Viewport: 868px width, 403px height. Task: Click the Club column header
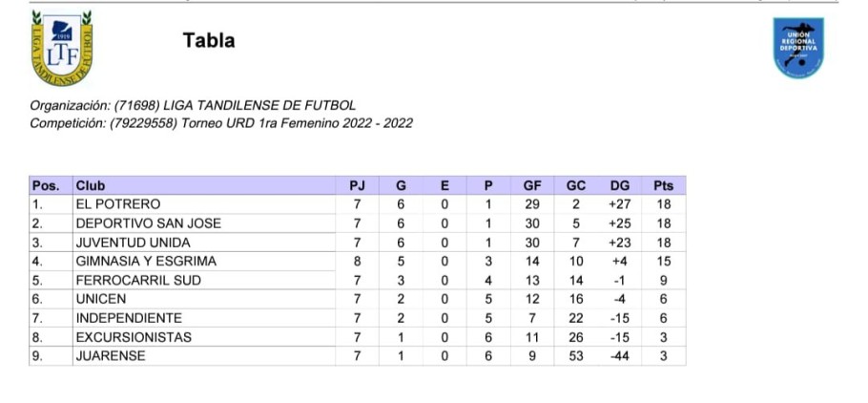point(204,185)
